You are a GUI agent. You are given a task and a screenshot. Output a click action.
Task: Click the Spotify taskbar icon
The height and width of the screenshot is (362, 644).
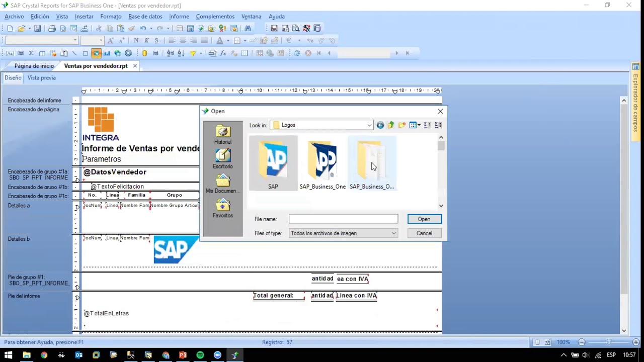click(x=200, y=355)
